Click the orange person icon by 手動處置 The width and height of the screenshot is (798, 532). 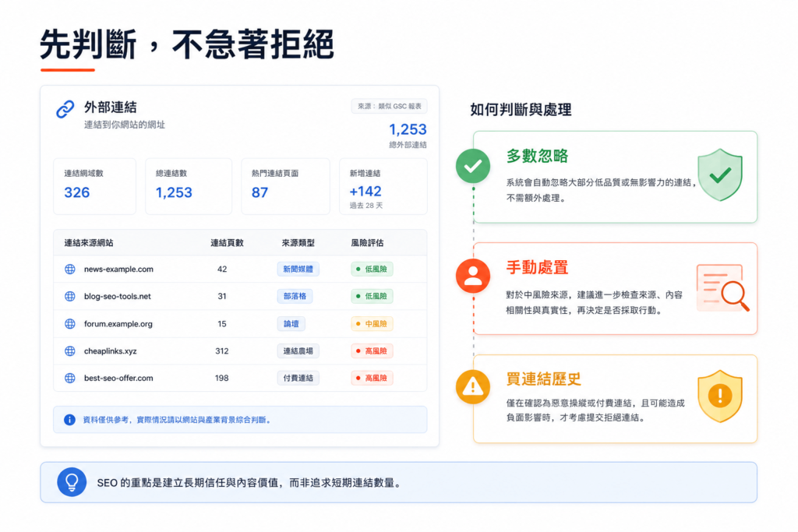[473, 277]
